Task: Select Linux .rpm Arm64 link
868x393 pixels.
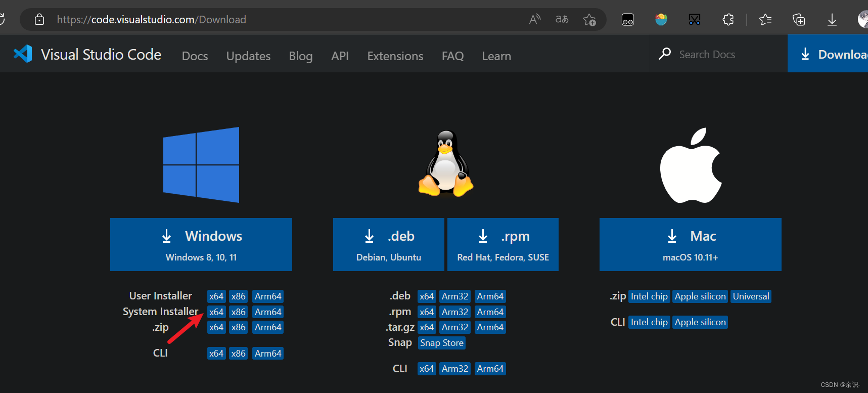Action: click(x=490, y=312)
